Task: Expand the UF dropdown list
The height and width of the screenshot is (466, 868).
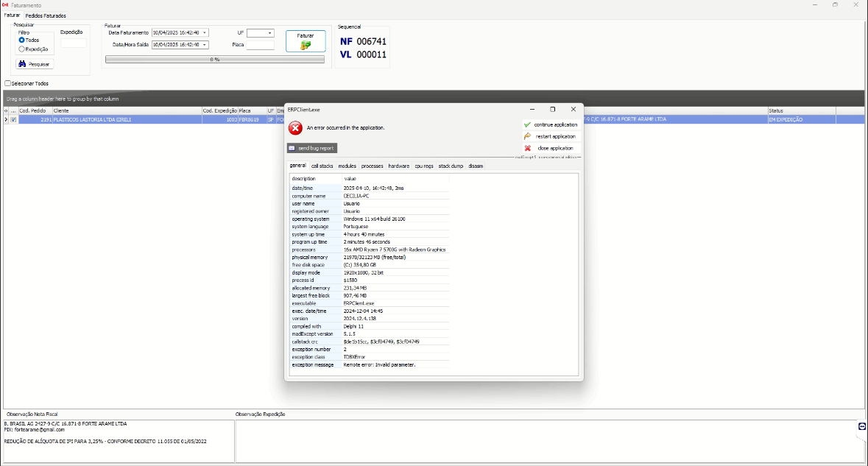Action: click(x=270, y=32)
